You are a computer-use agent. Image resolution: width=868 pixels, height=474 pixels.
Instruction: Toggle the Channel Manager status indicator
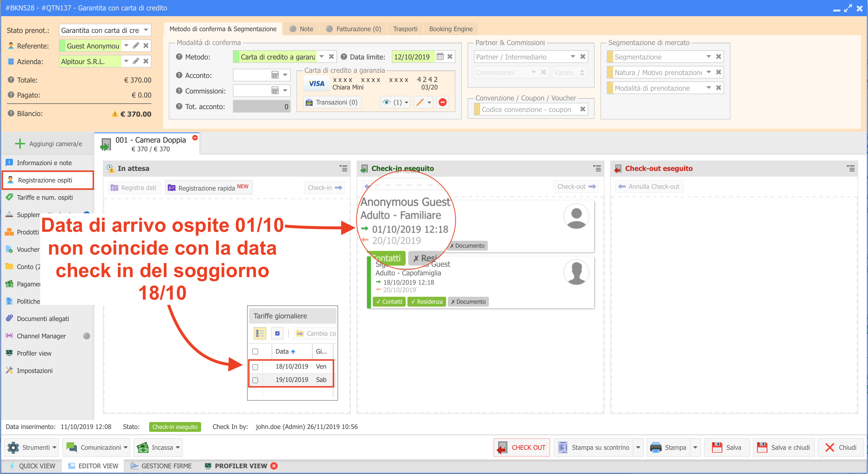point(87,336)
